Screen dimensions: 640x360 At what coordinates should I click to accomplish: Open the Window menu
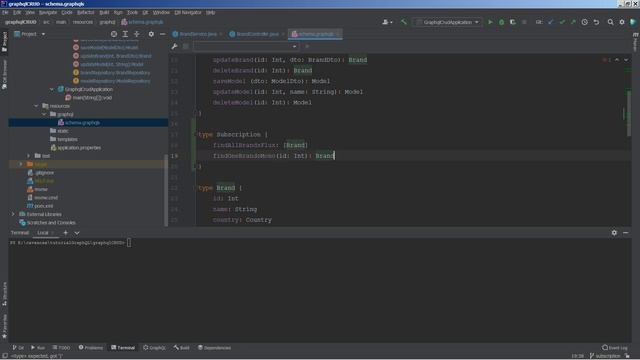click(x=161, y=13)
